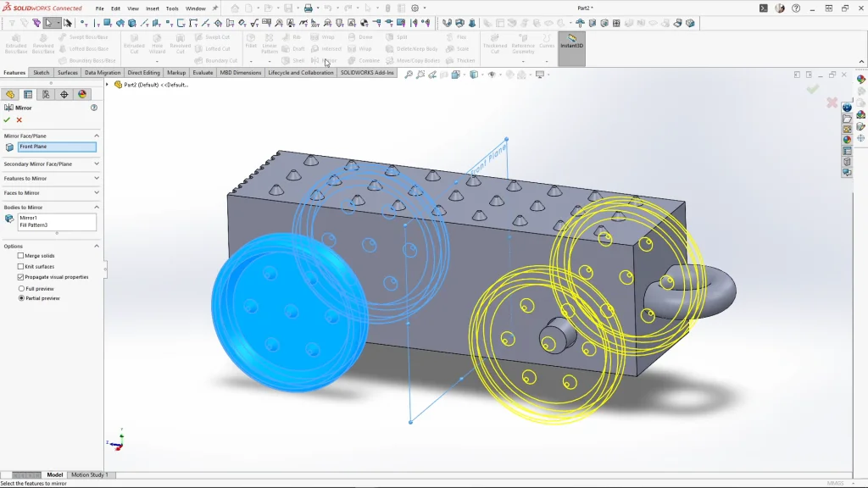
Task: Open the Mirror help question mark icon
Action: tap(94, 108)
